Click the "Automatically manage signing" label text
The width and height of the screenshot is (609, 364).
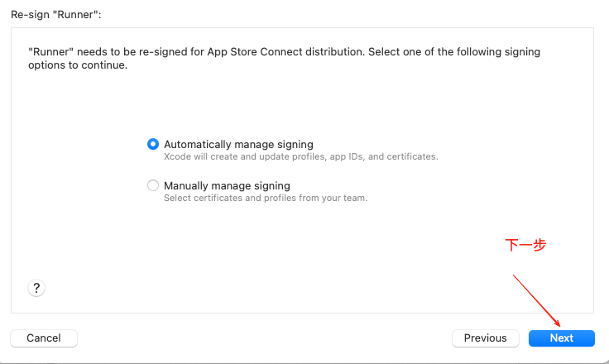coord(238,145)
